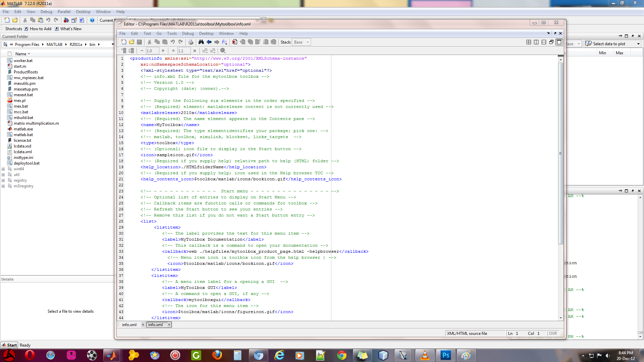
Task: Decrement value using minus button near 1.0
Action: pyautogui.click(x=142, y=51)
